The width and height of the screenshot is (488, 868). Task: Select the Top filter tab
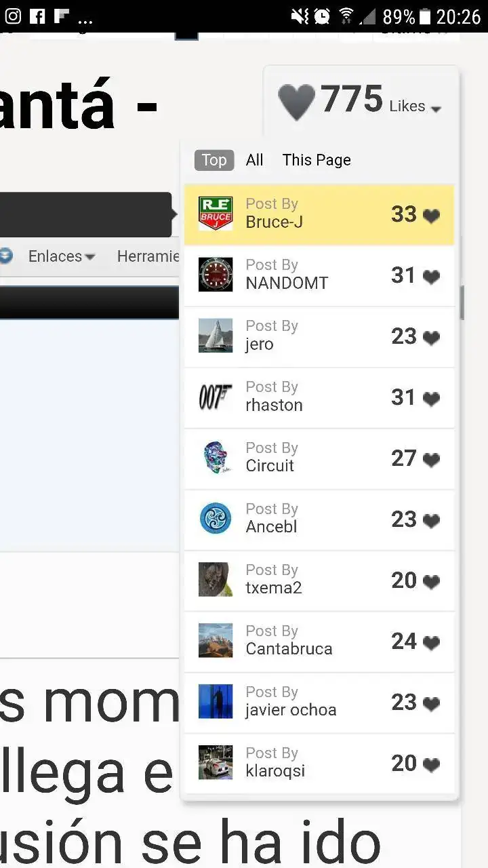214,160
